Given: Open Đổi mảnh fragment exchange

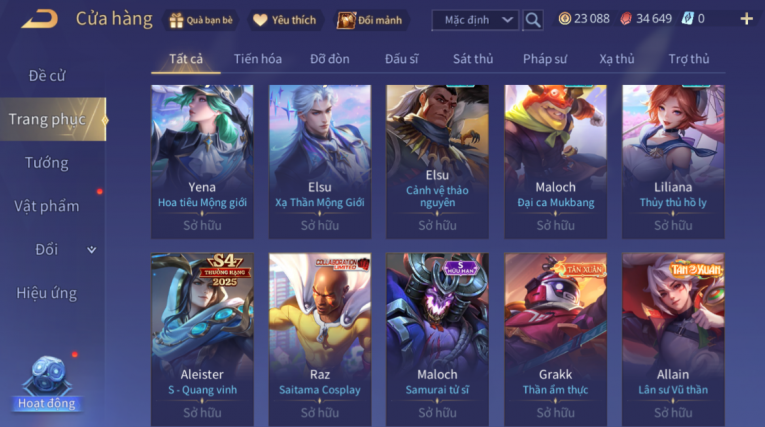Looking at the screenshot, I should 370,20.
